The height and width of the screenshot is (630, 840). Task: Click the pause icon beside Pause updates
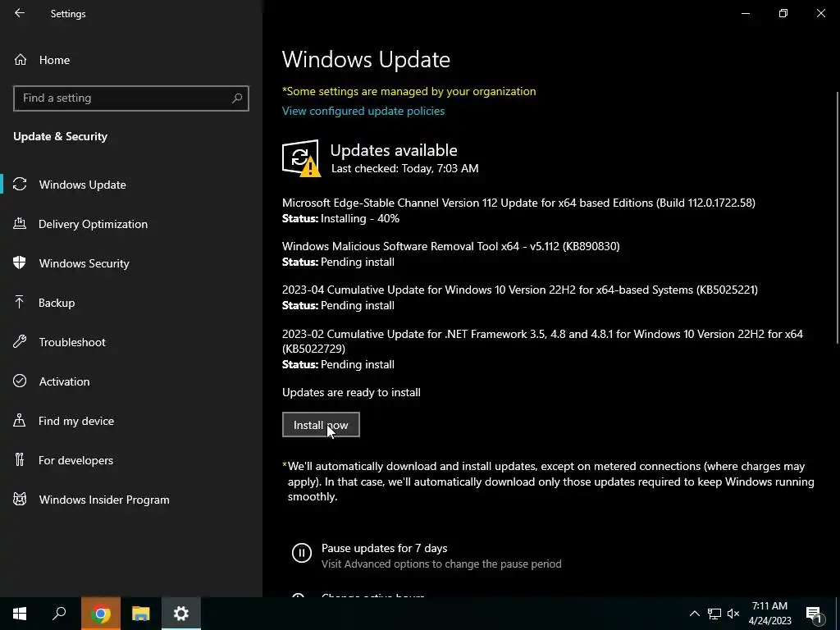(x=302, y=552)
